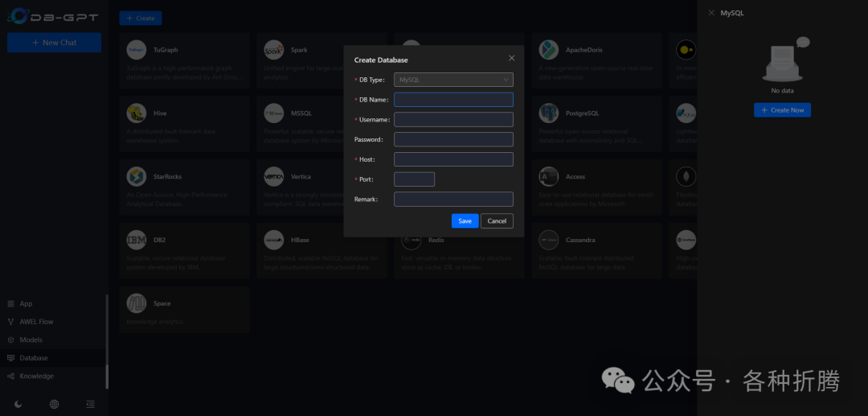Click the Create button above the cards
Image resolution: width=868 pixels, height=416 pixels.
(141, 19)
